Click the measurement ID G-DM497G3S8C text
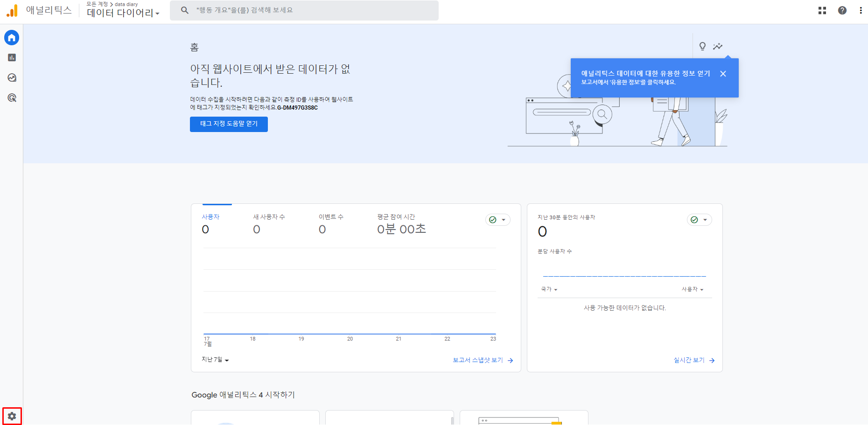868x425 pixels. 297,108
